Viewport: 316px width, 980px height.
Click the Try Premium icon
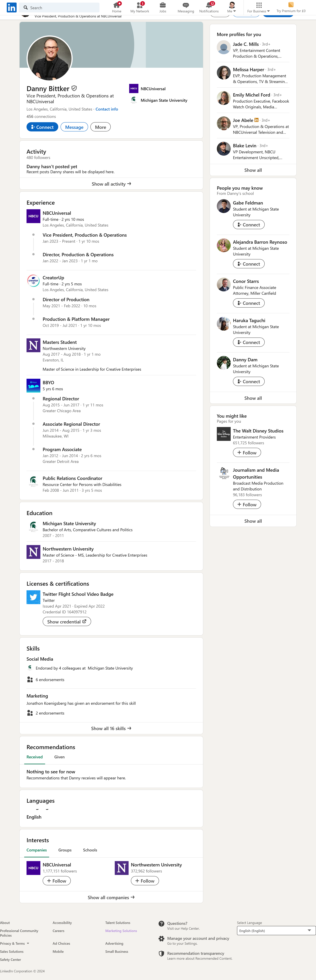(291, 5)
